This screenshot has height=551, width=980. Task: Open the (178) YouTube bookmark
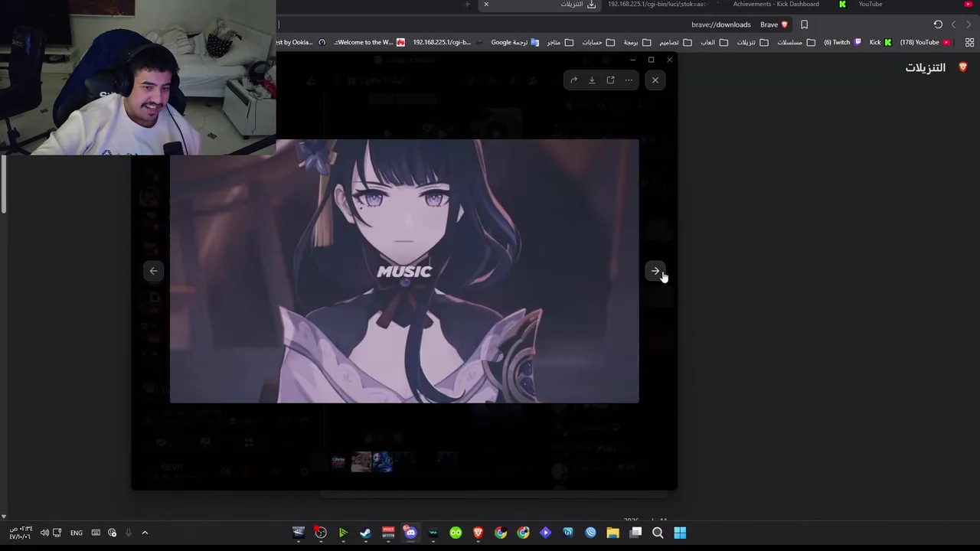pyautogui.click(x=925, y=42)
